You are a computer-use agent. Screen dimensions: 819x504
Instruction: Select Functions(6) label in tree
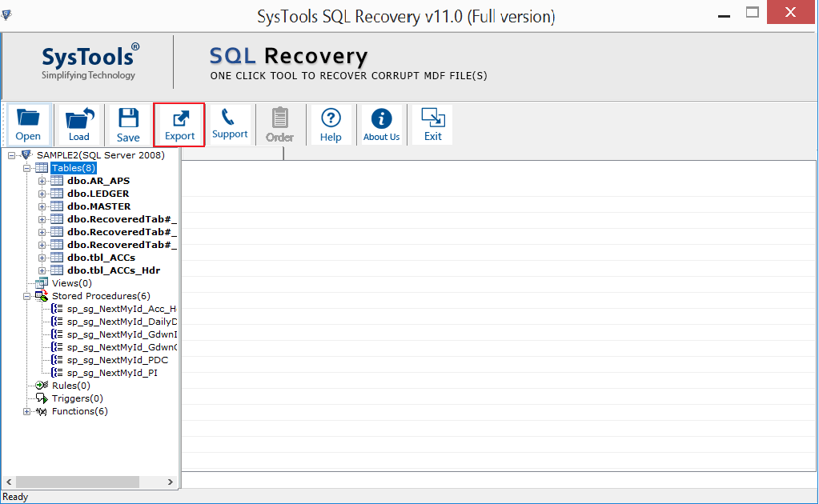[x=80, y=411]
